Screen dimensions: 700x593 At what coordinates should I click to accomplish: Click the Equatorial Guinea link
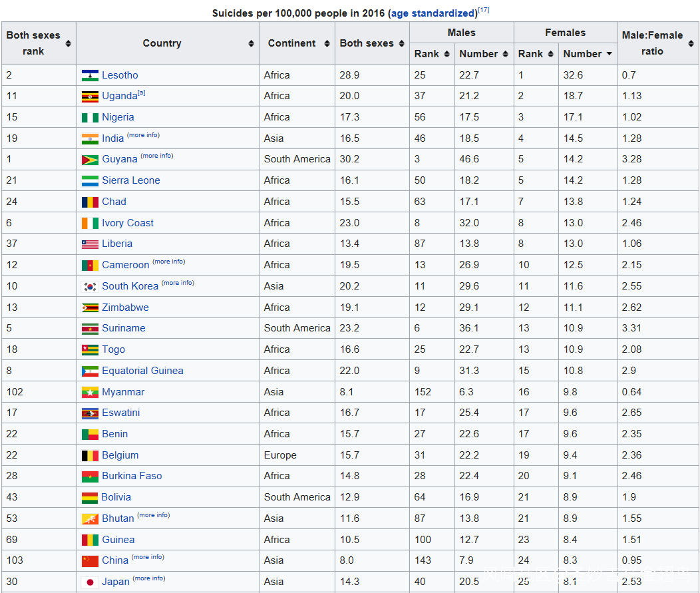point(142,371)
